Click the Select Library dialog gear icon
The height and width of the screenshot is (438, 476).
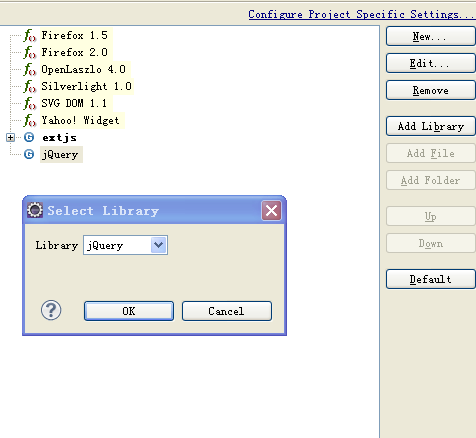(x=35, y=210)
